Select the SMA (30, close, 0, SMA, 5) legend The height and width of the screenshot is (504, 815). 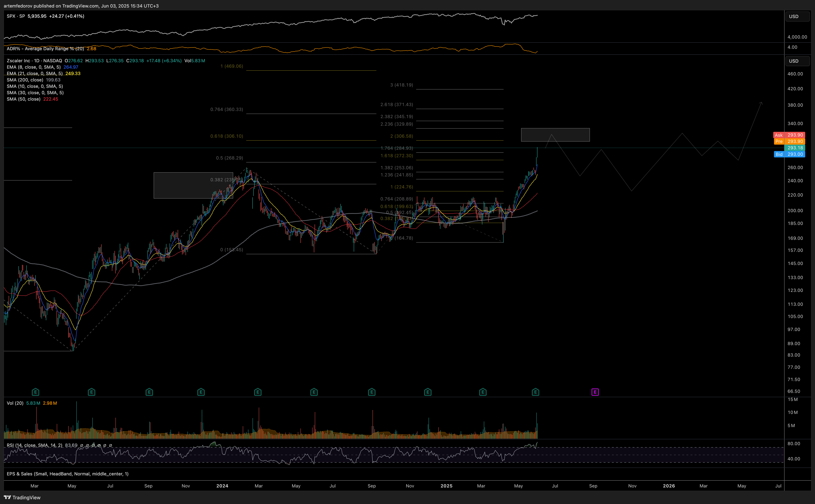pos(35,92)
